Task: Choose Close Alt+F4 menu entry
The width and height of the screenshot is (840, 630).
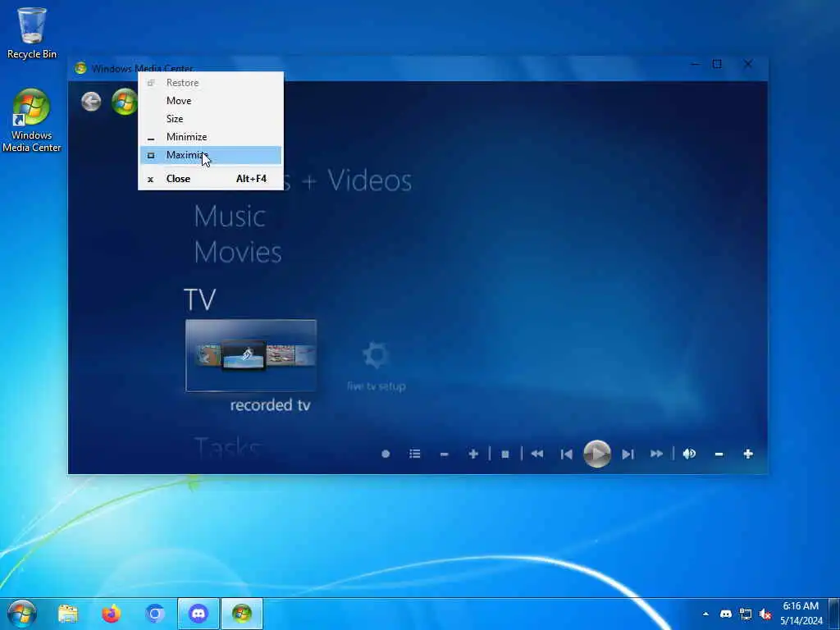Action: pyautogui.click(x=211, y=179)
